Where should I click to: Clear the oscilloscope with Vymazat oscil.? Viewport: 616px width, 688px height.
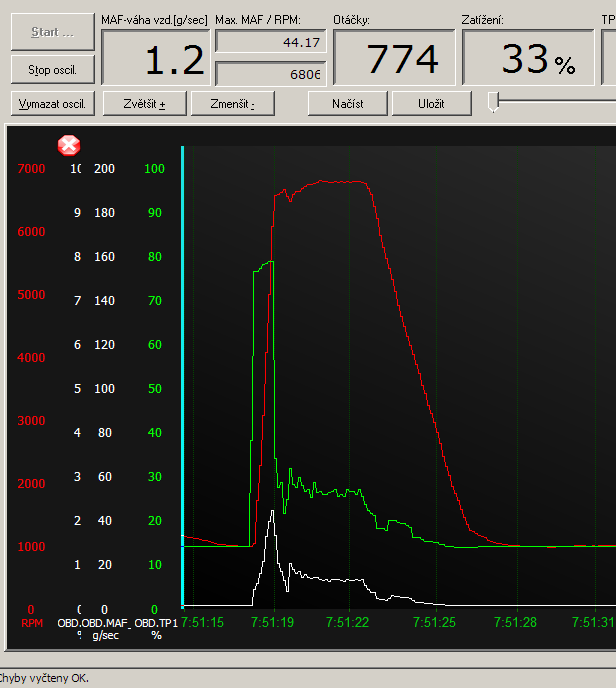pyautogui.click(x=52, y=104)
